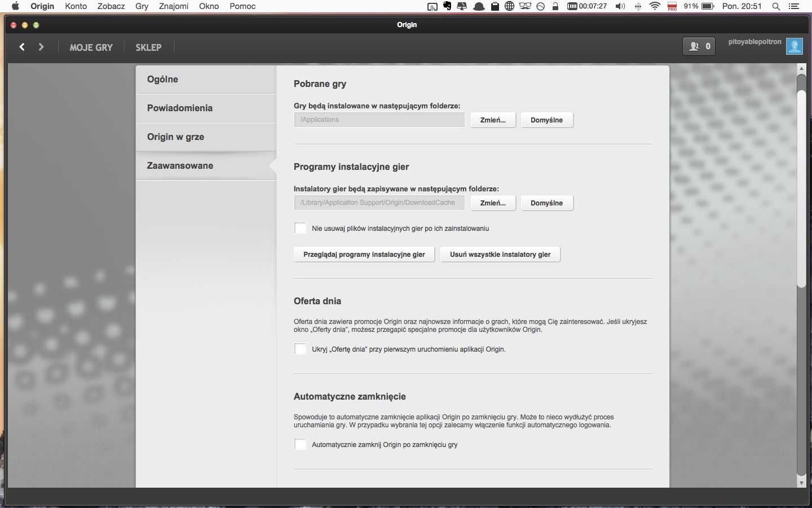Image resolution: width=812 pixels, height=508 pixels.
Task: Click the DownloadCache folder path field
Action: coord(379,203)
